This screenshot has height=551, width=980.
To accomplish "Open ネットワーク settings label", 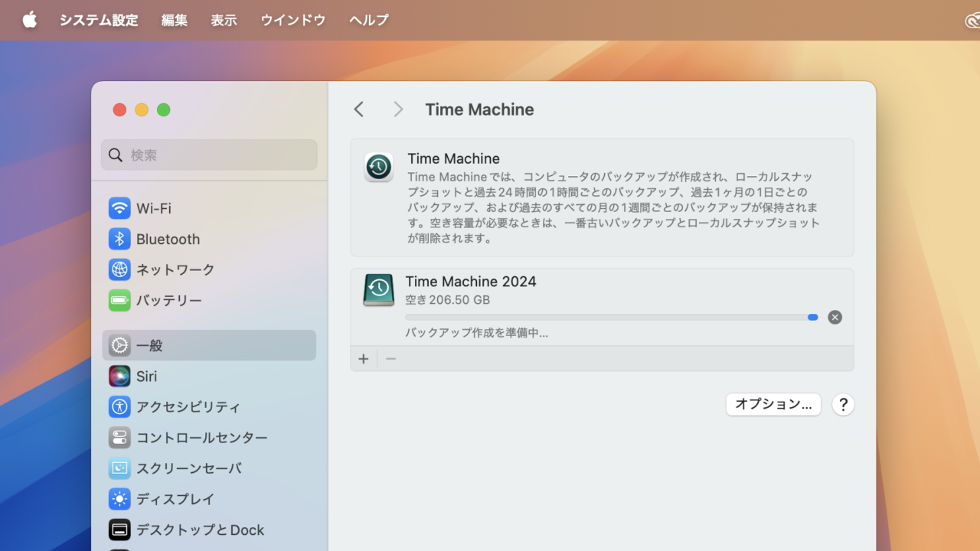I will 175,269.
